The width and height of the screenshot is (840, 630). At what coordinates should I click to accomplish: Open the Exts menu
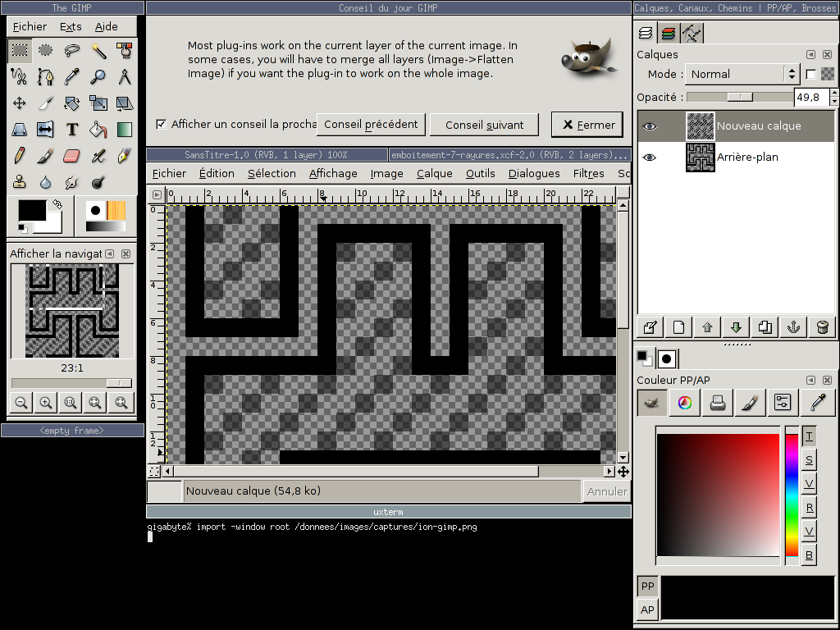coord(71,27)
